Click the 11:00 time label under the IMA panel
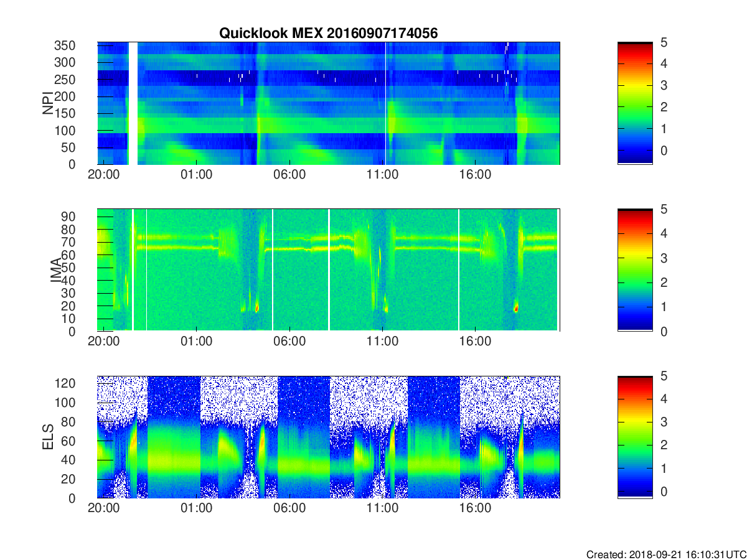 [x=383, y=342]
